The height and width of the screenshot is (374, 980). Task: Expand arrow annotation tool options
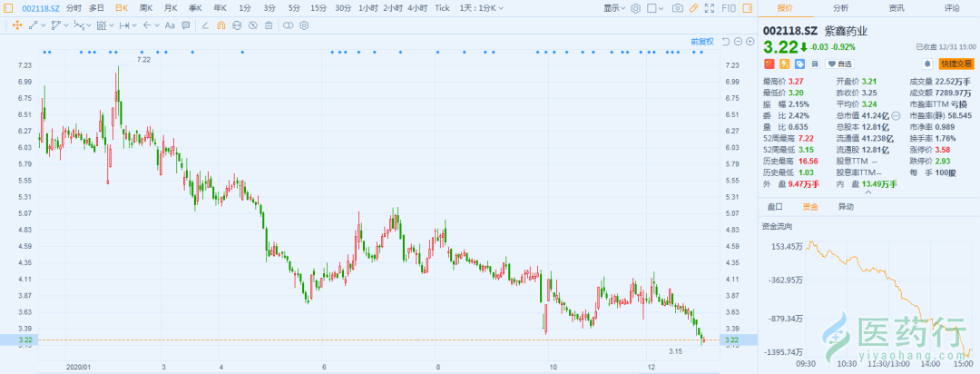click(x=157, y=25)
